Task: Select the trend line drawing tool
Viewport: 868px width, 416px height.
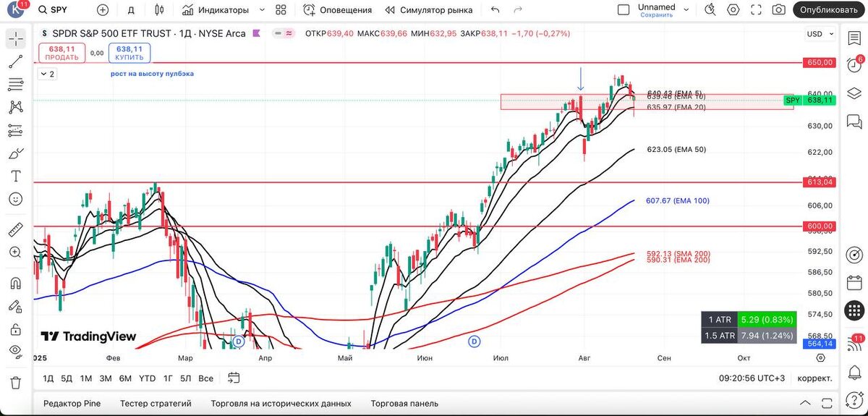Action: pos(15,62)
